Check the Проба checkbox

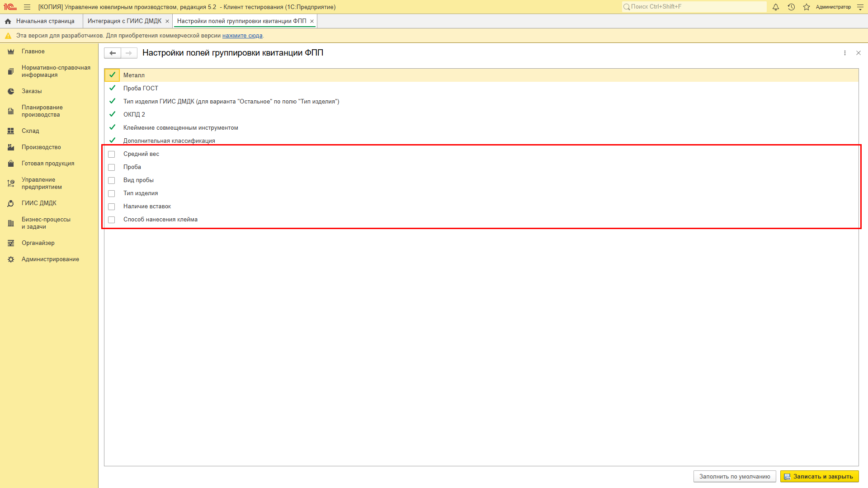pos(112,167)
